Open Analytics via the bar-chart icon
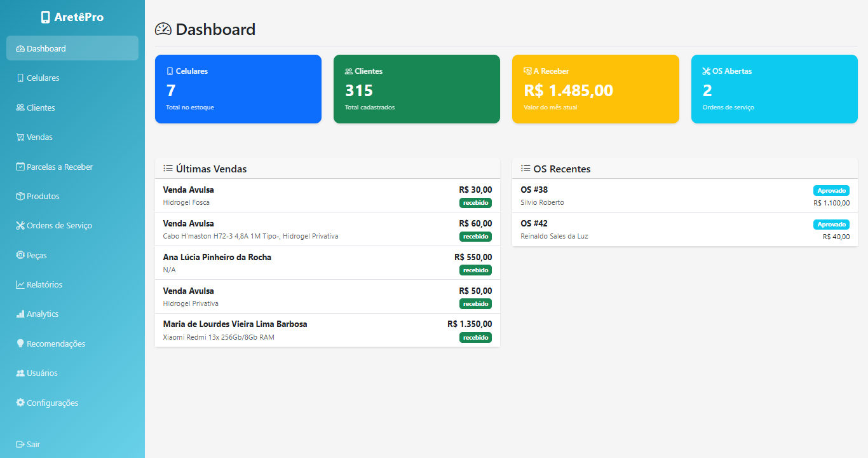The height and width of the screenshot is (458, 868). pyautogui.click(x=19, y=314)
